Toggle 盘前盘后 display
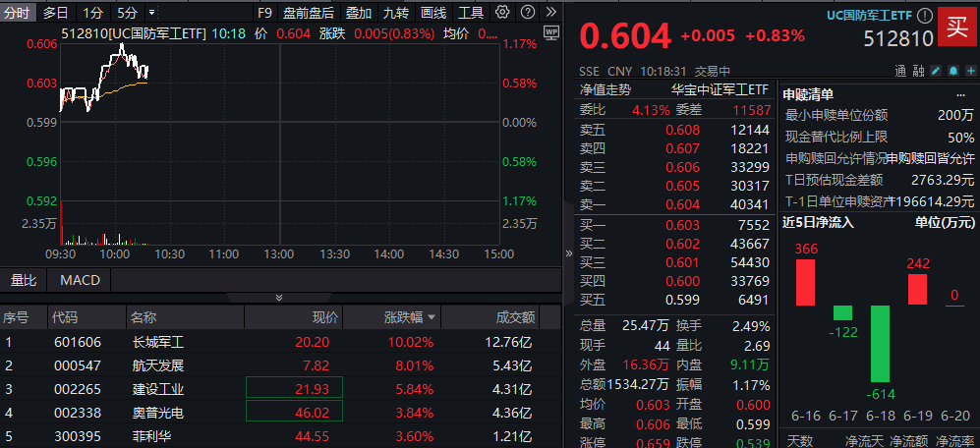The image size is (980, 448). [308, 12]
